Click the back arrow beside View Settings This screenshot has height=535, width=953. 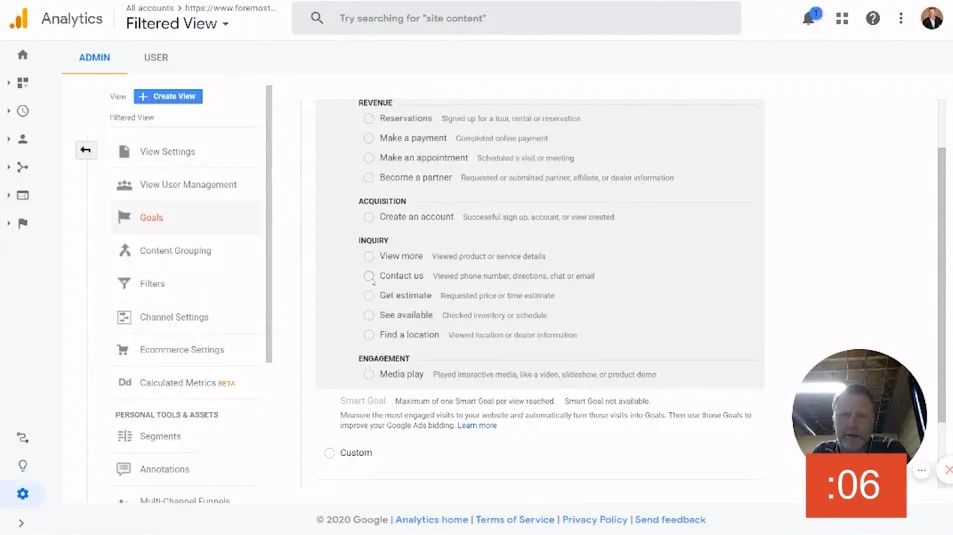86,150
